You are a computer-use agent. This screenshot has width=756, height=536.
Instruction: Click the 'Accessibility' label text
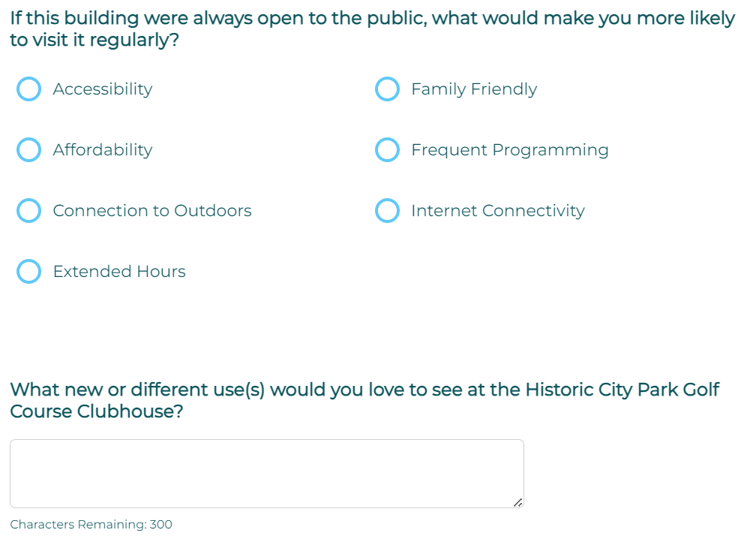click(x=103, y=89)
